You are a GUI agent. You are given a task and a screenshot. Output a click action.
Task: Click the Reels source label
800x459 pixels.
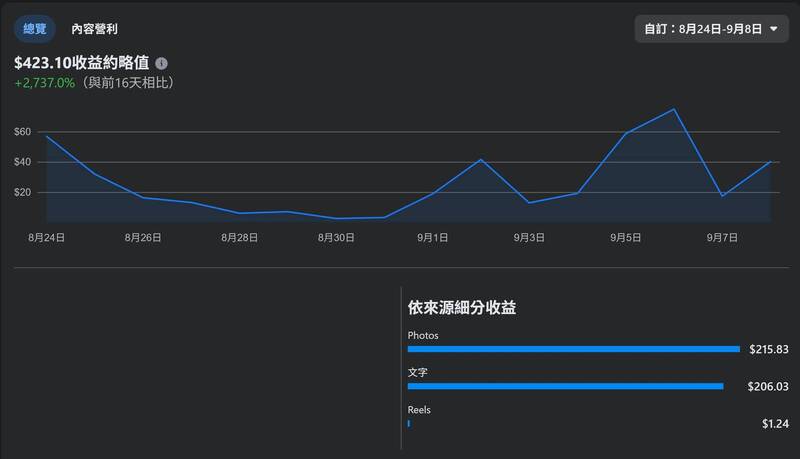point(419,410)
